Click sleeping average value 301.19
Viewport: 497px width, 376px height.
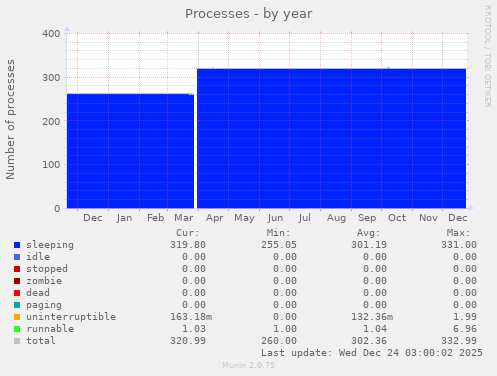[369, 245]
